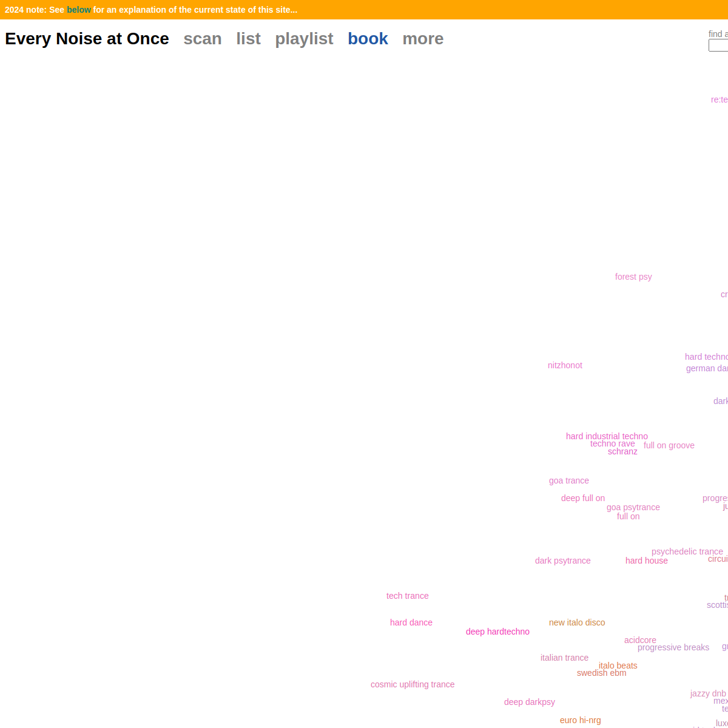The width and height of the screenshot is (728, 728).
Task: Open the tech trance genre
Action: (407, 596)
